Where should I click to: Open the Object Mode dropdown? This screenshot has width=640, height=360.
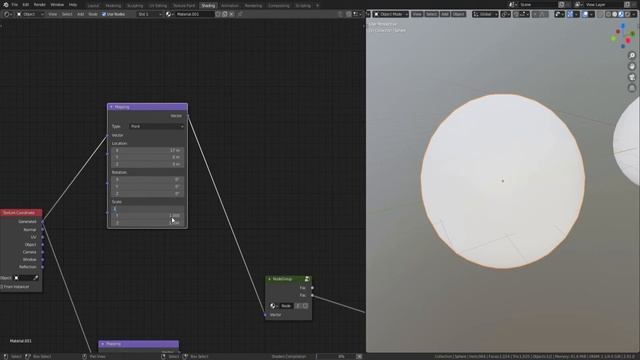(x=391, y=14)
